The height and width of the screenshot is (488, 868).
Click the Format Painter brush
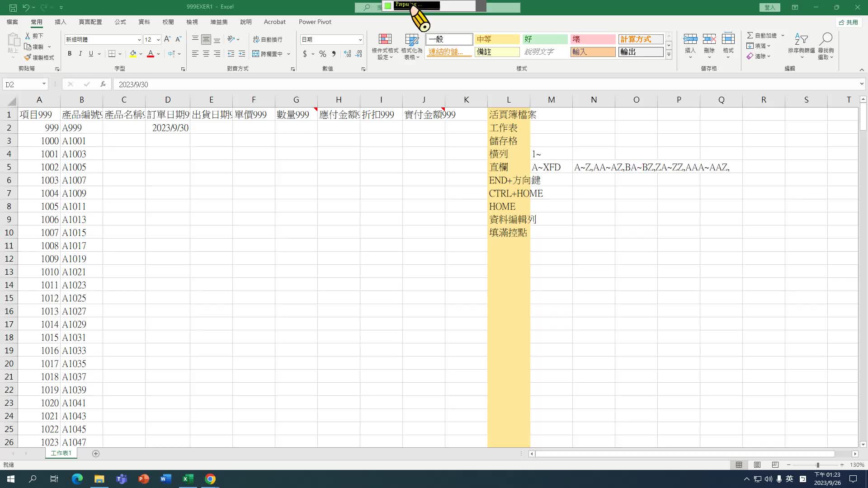(x=28, y=57)
